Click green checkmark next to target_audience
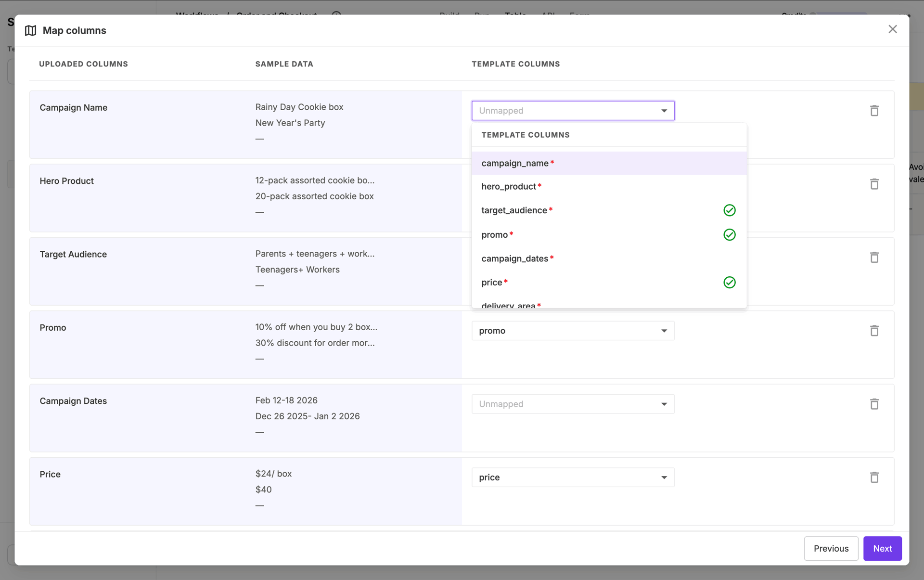Image resolution: width=924 pixels, height=580 pixels. [x=730, y=210]
